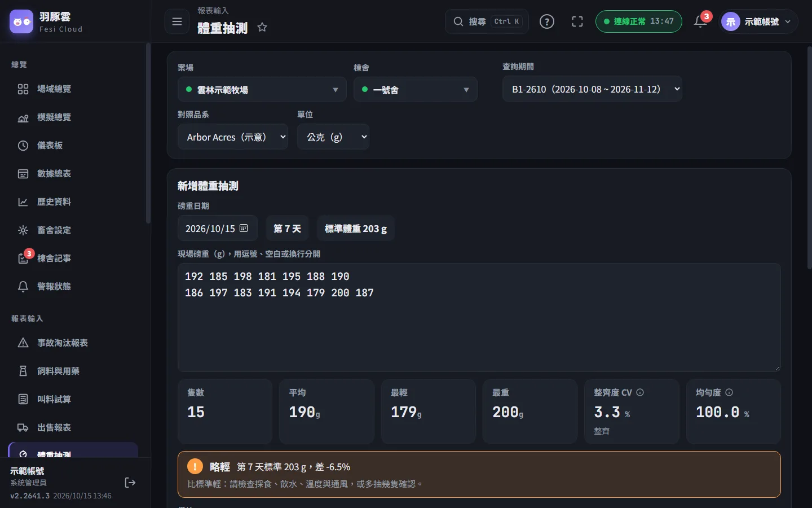Click the textarea resize handle corner

point(776,367)
